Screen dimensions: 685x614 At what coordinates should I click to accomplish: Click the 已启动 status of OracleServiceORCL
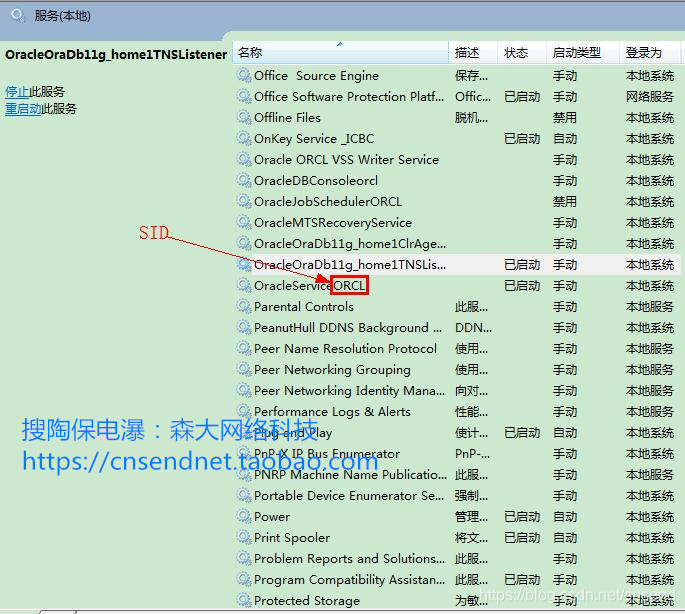click(x=522, y=285)
